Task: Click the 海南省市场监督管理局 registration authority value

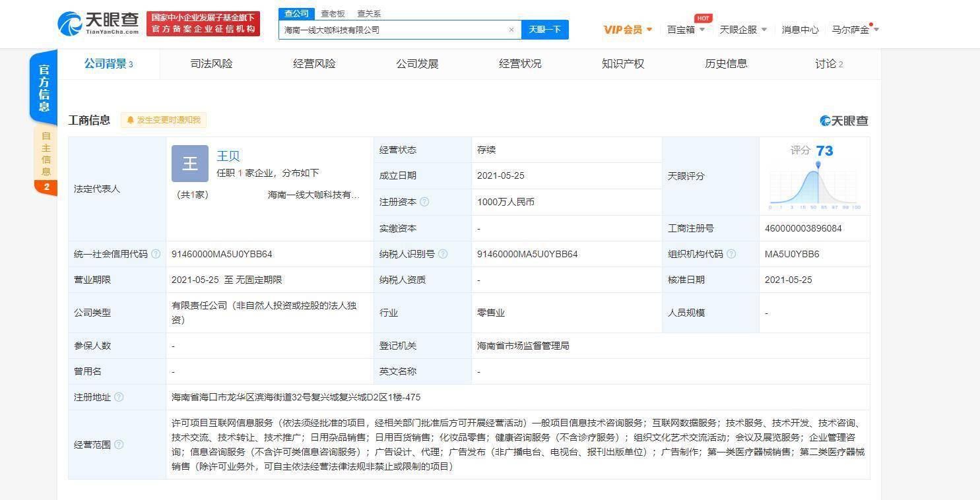Action: click(523, 346)
